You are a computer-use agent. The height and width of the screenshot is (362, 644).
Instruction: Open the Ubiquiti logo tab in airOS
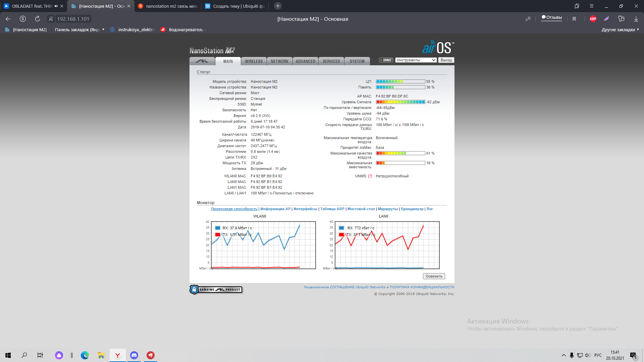tap(202, 61)
